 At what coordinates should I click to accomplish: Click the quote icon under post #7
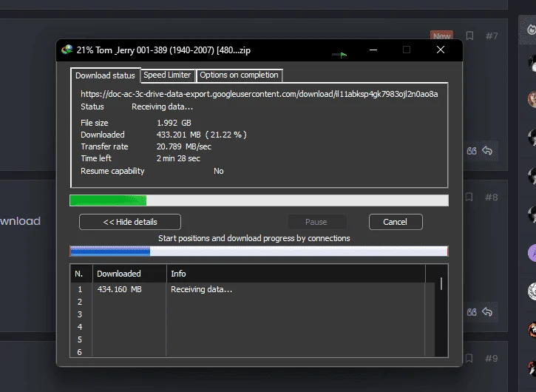point(472,151)
